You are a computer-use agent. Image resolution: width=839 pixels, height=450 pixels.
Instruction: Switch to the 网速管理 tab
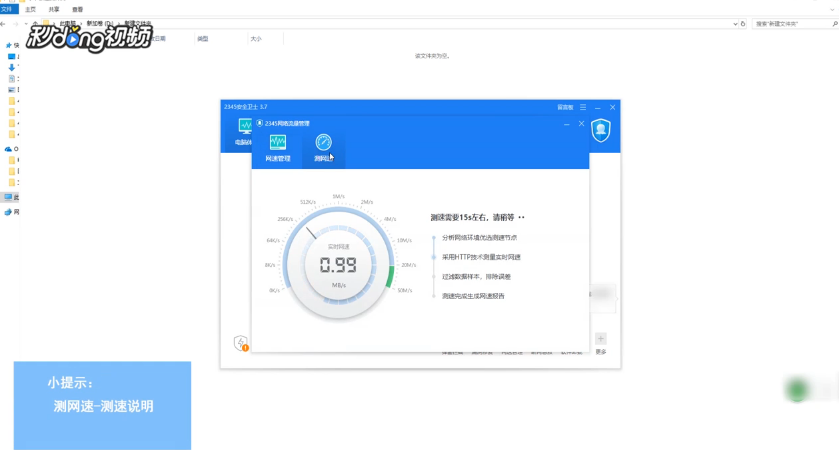(278, 148)
